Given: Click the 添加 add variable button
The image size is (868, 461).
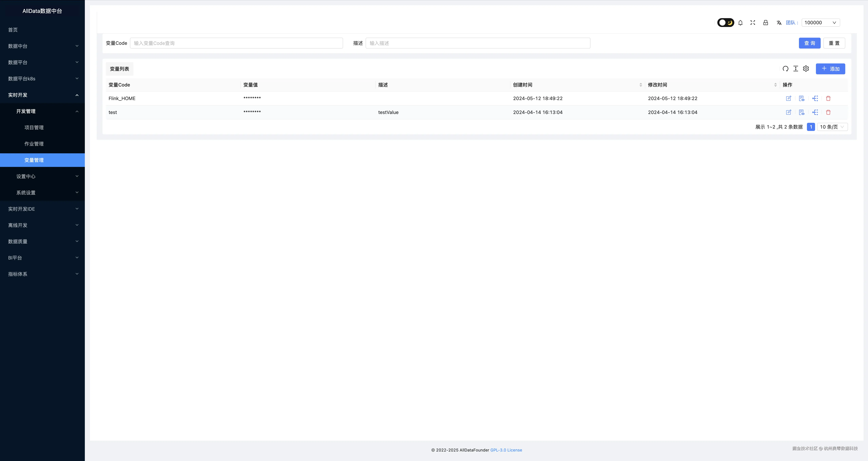Looking at the screenshot, I should [830, 69].
